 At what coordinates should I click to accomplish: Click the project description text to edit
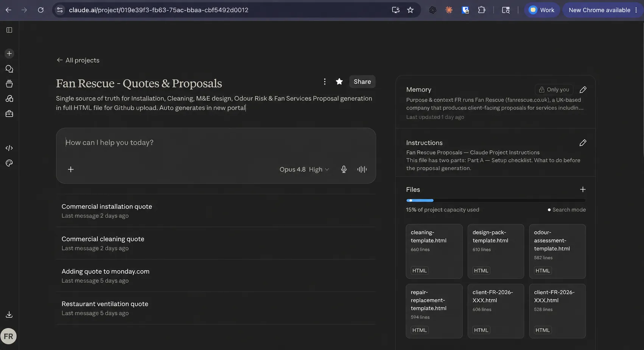pyautogui.click(x=214, y=103)
